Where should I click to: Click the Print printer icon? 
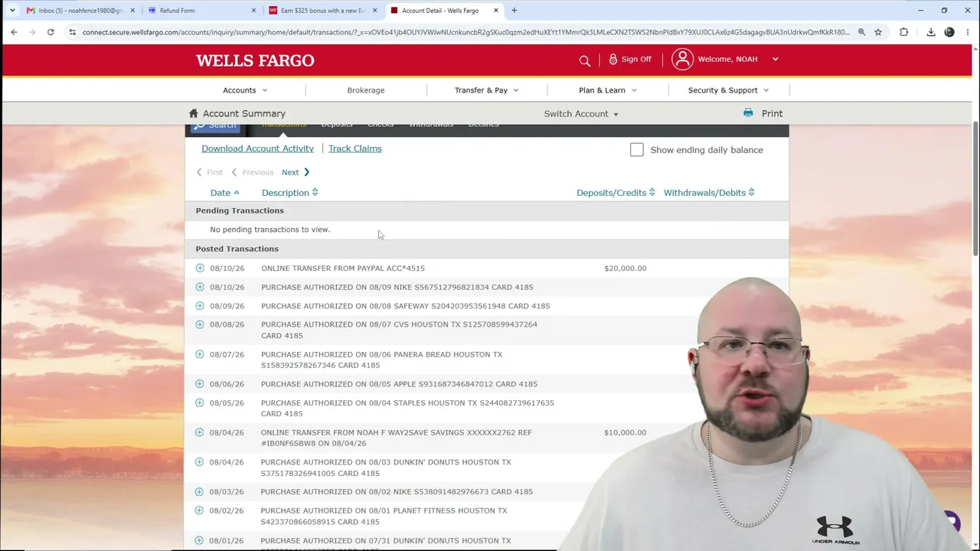click(748, 113)
